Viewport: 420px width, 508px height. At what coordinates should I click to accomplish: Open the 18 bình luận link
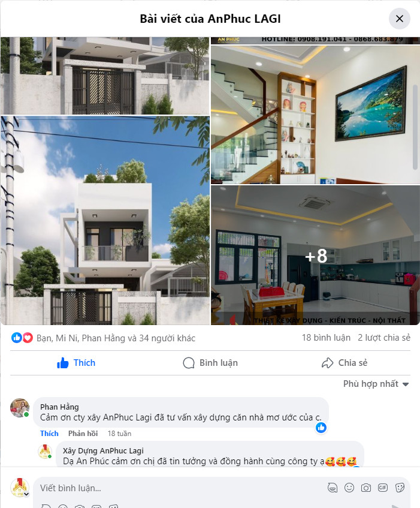click(x=326, y=338)
